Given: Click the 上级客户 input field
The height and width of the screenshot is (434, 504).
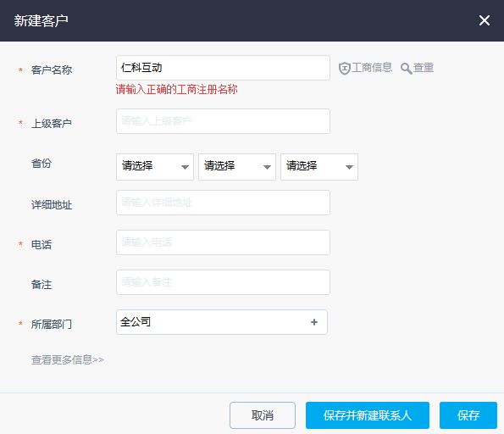Looking at the screenshot, I should [x=223, y=121].
